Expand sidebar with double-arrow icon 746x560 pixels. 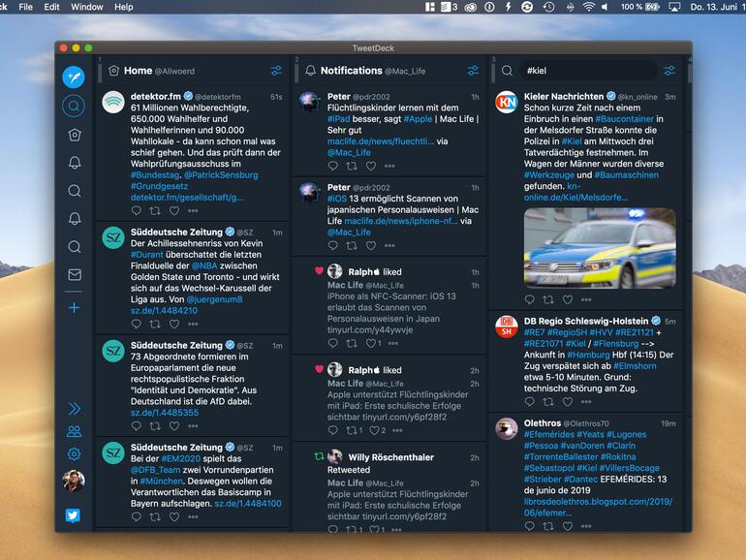[x=75, y=409]
